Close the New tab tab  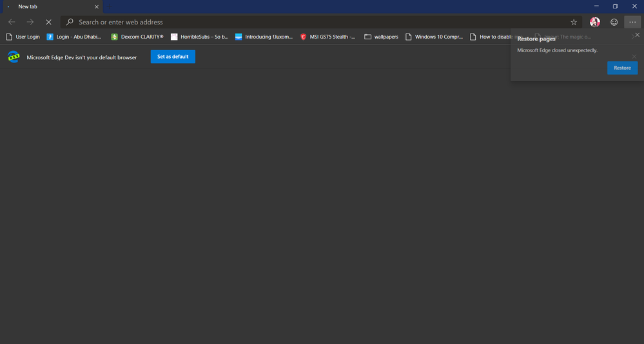click(97, 6)
